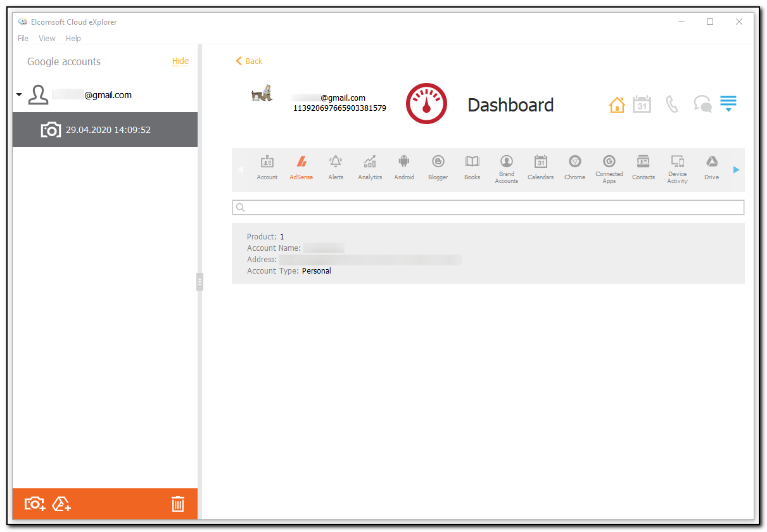Image resolution: width=767 pixels, height=532 pixels.
Task: Select the Drive icon
Action: [711, 167]
